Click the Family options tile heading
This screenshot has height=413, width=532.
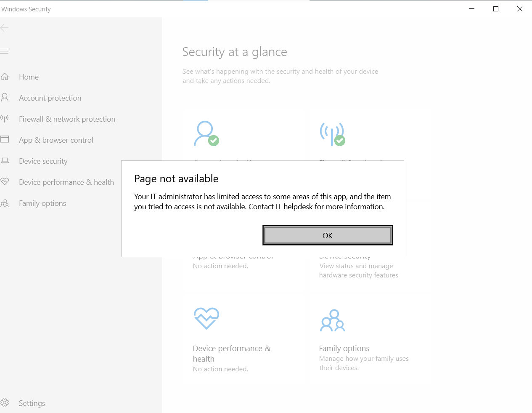[x=344, y=348]
